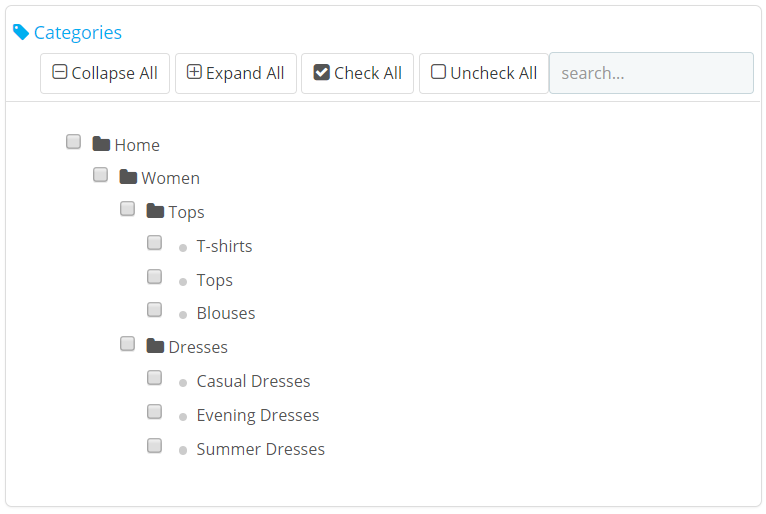
Task: Click the Home folder icon
Action: coord(101,144)
